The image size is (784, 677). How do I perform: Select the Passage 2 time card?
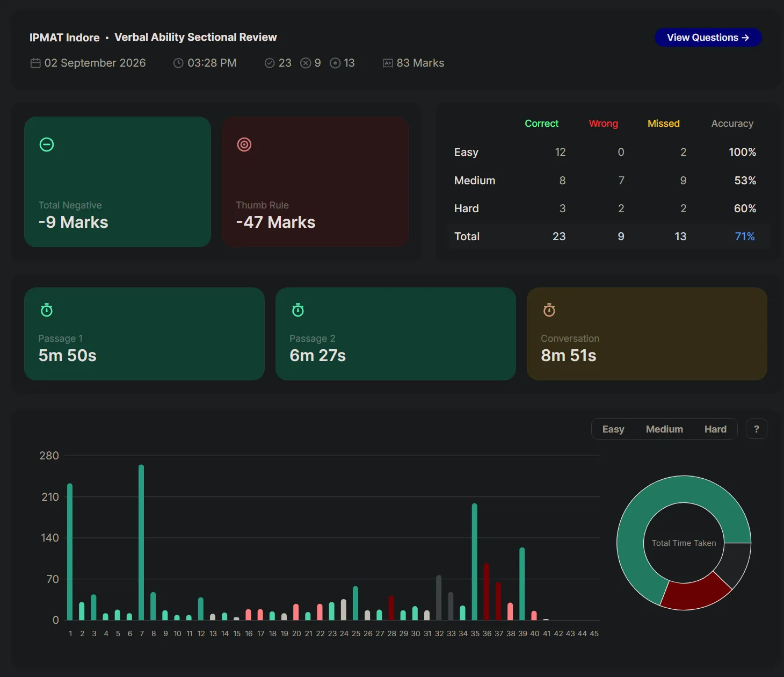(x=396, y=334)
